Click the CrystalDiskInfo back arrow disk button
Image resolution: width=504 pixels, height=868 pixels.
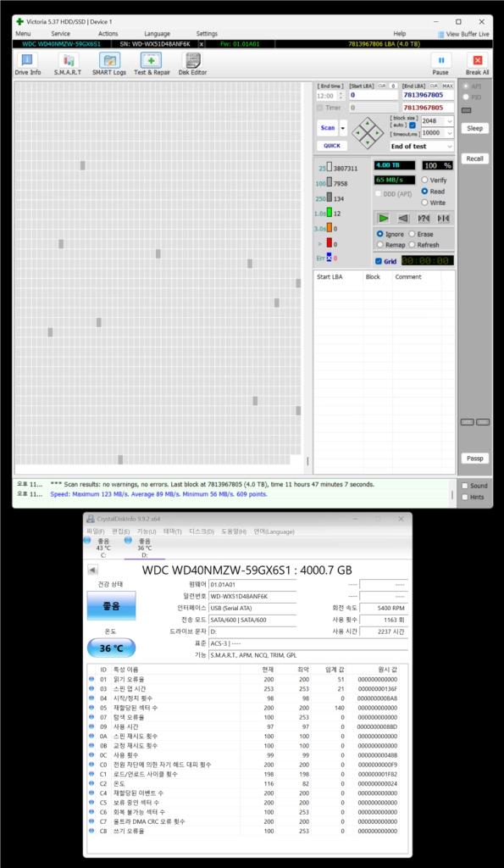(92, 570)
